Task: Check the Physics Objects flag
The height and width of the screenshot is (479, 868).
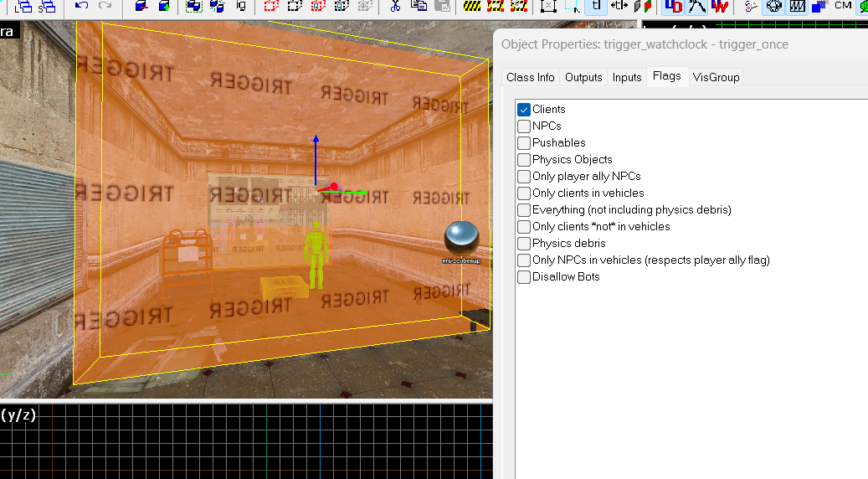Action: 524,160
